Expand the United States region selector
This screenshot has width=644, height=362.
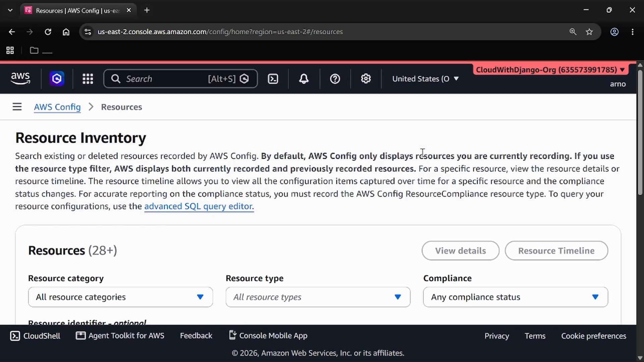point(425,79)
